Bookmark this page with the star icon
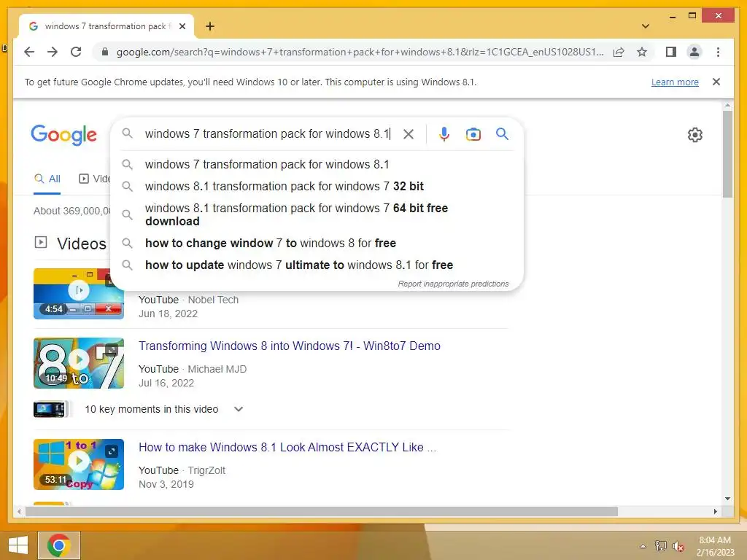 tap(642, 52)
